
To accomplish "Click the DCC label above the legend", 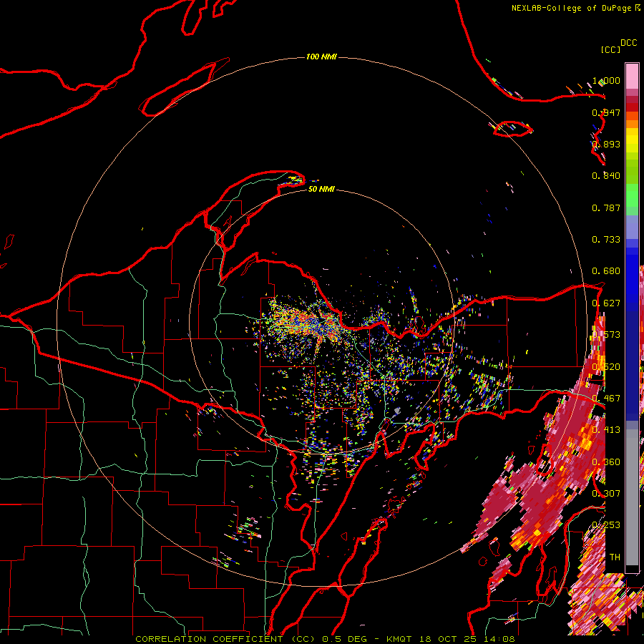I will 628,43.
